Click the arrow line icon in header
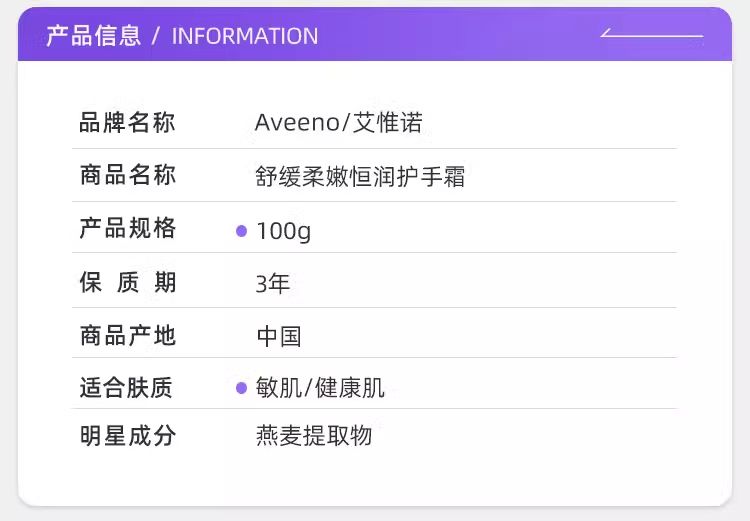 (651, 35)
